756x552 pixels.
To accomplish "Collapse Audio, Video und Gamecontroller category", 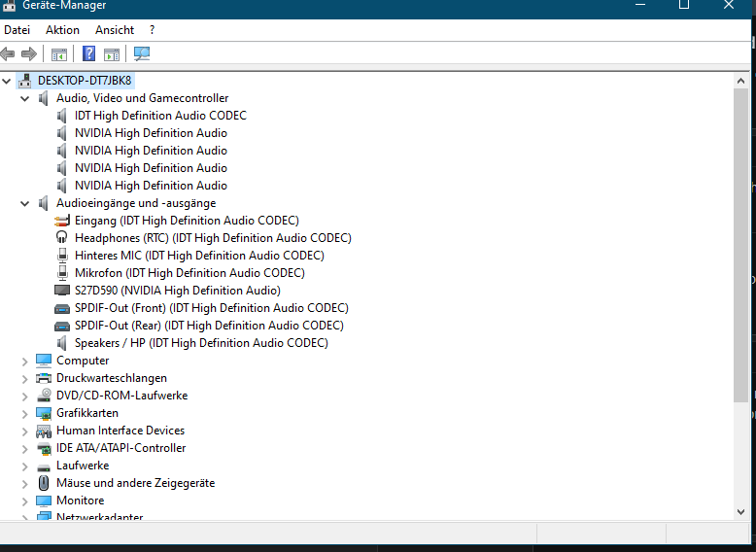I will point(24,99).
